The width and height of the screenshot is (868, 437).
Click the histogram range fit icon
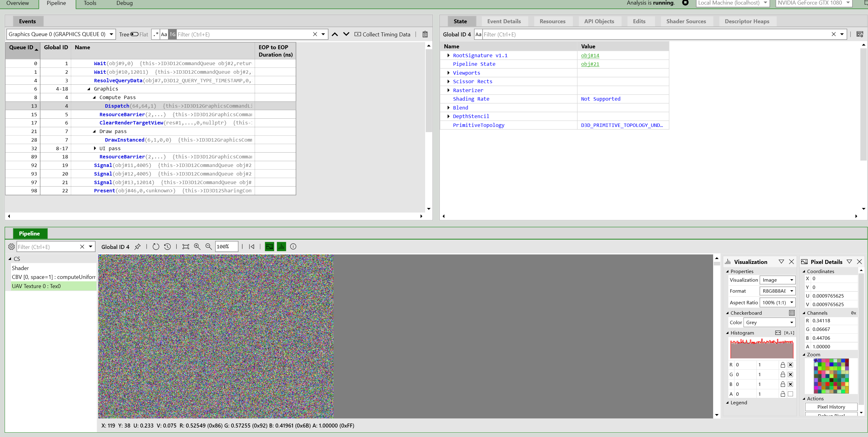(x=778, y=333)
